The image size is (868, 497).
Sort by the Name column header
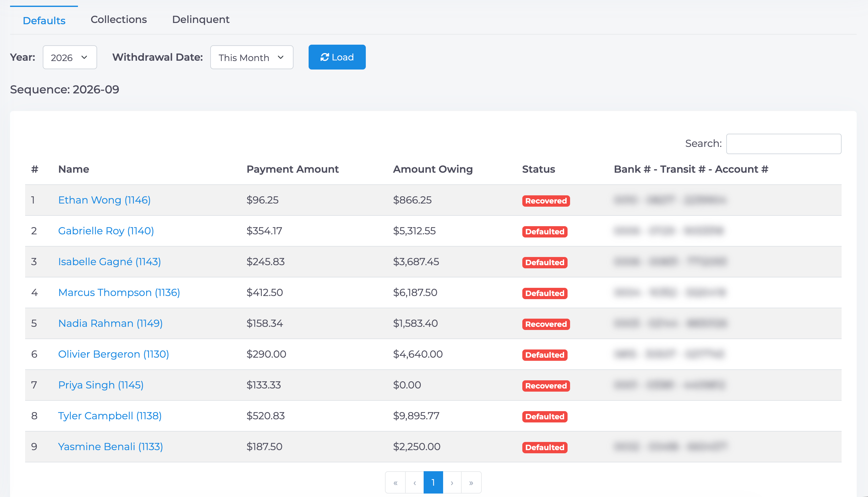[74, 169]
